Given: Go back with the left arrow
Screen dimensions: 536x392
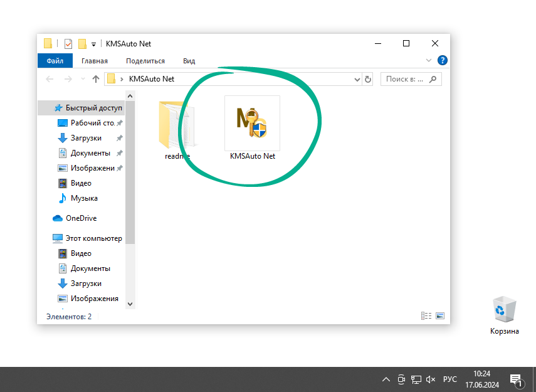Looking at the screenshot, I should (x=50, y=80).
